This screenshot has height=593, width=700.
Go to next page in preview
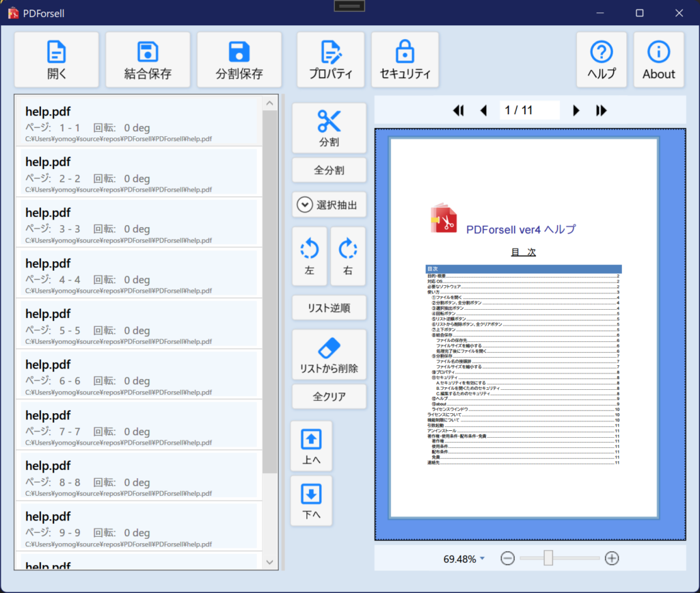[576, 110]
